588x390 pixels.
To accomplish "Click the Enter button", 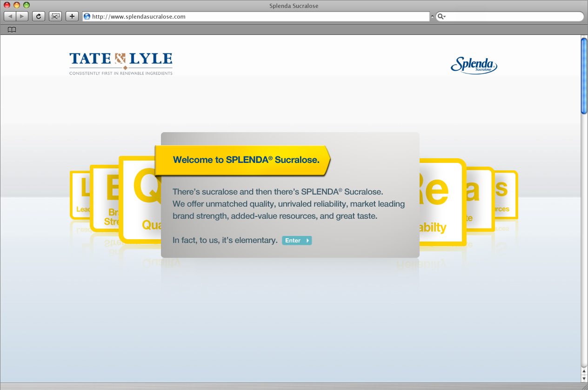I will (x=297, y=241).
